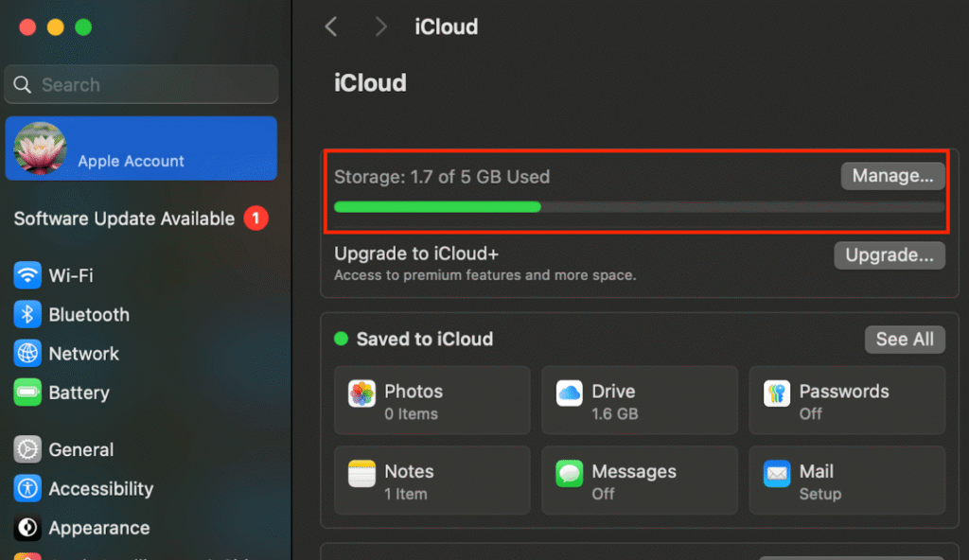Click Messages Off status text
Screen dimensions: 969x560
click(603, 495)
